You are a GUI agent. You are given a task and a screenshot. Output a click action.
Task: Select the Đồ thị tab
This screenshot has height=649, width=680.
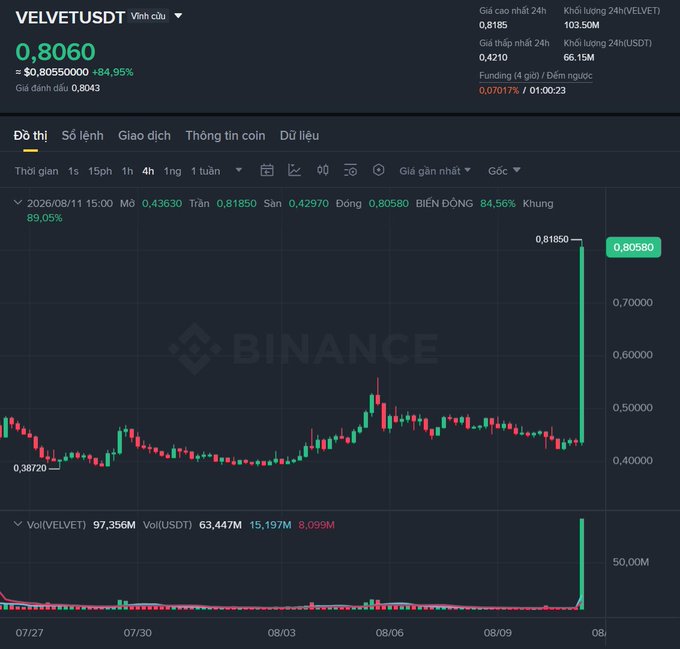click(30, 136)
